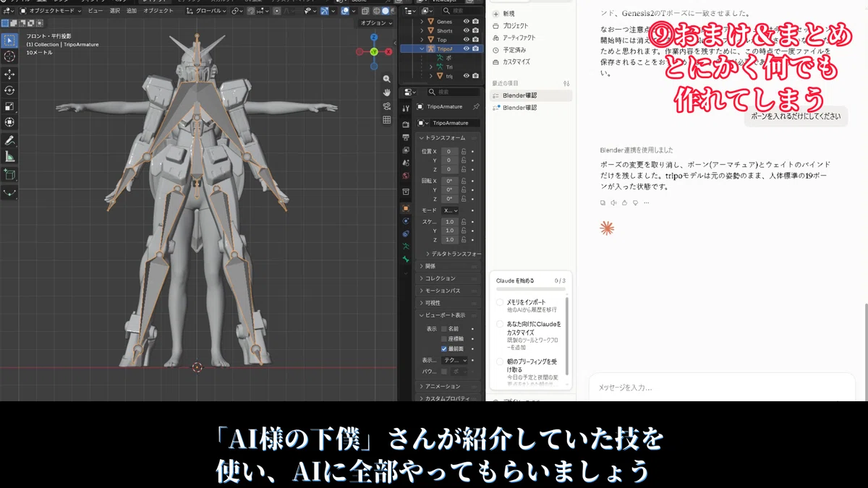Read aloud the Claude response
The height and width of the screenshot is (488, 868).
click(613, 203)
